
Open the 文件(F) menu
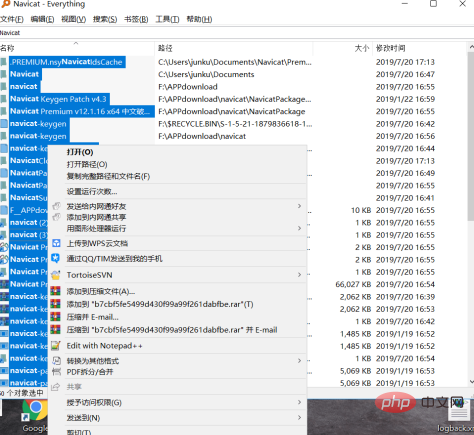pos(12,19)
